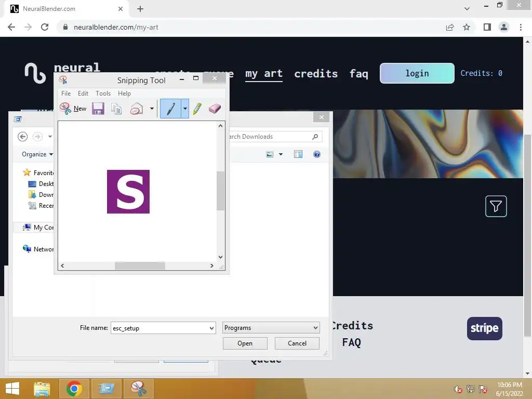Image resolution: width=532 pixels, height=399 pixels.
Task: Open the credits nav link
Action: [316, 74]
